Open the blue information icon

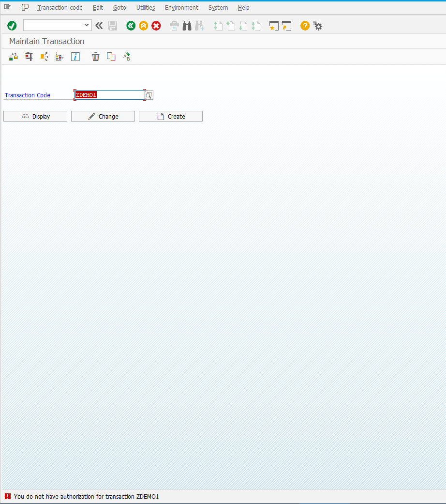(75, 57)
